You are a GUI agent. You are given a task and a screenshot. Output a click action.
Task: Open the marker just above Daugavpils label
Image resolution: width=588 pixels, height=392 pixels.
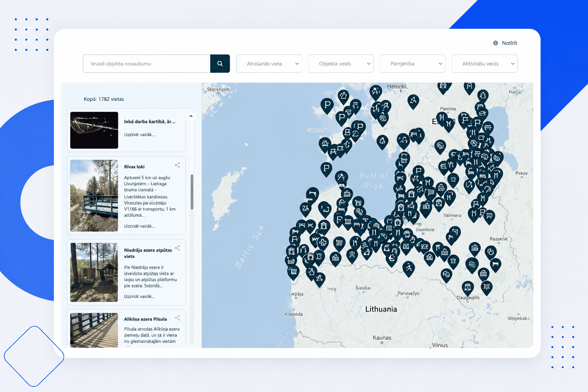pos(467,288)
